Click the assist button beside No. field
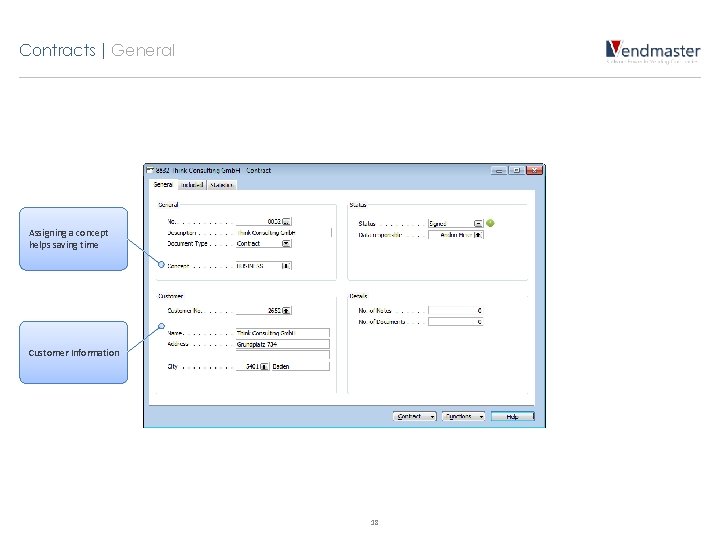The image size is (720, 540). 287,222
